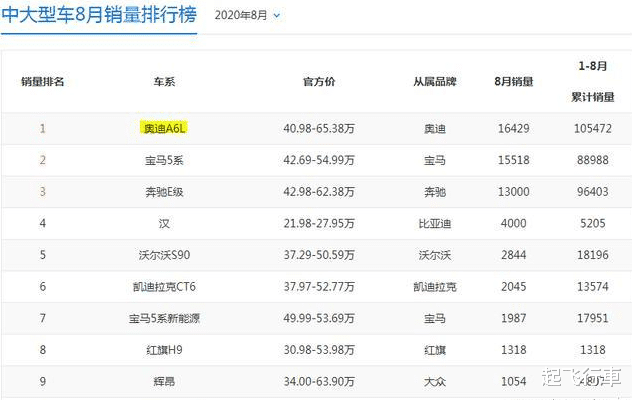
Task: Click cumulative sales value 17951
Action: (x=592, y=319)
